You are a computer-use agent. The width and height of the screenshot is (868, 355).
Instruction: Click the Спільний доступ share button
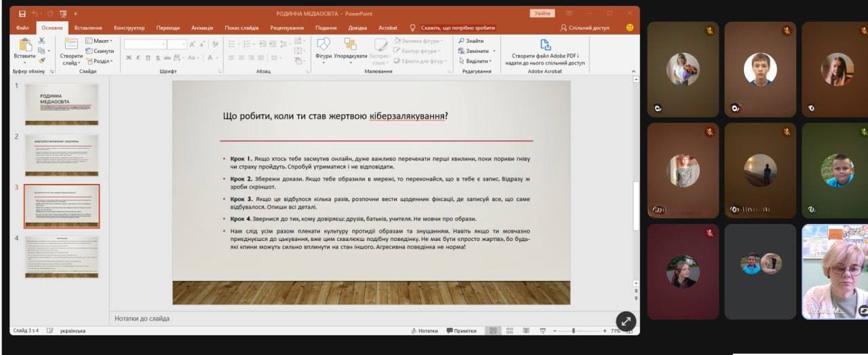pyautogui.click(x=585, y=28)
